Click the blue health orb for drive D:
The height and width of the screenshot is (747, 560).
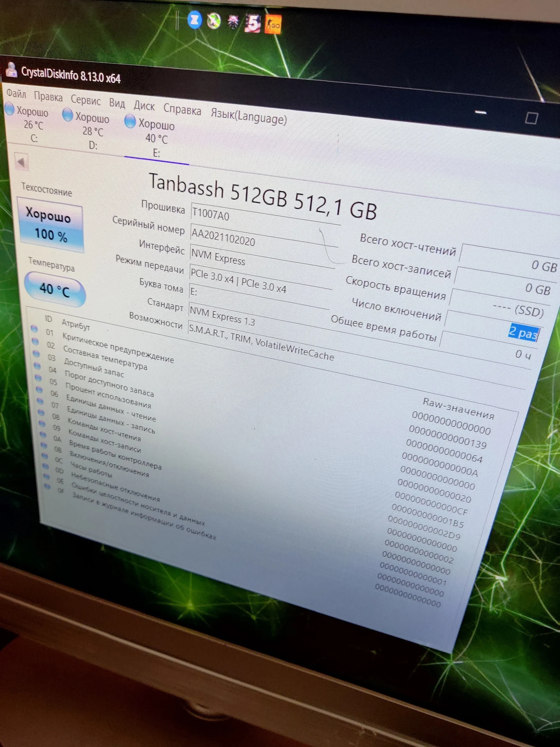pyautogui.click(x=68, y=114)
